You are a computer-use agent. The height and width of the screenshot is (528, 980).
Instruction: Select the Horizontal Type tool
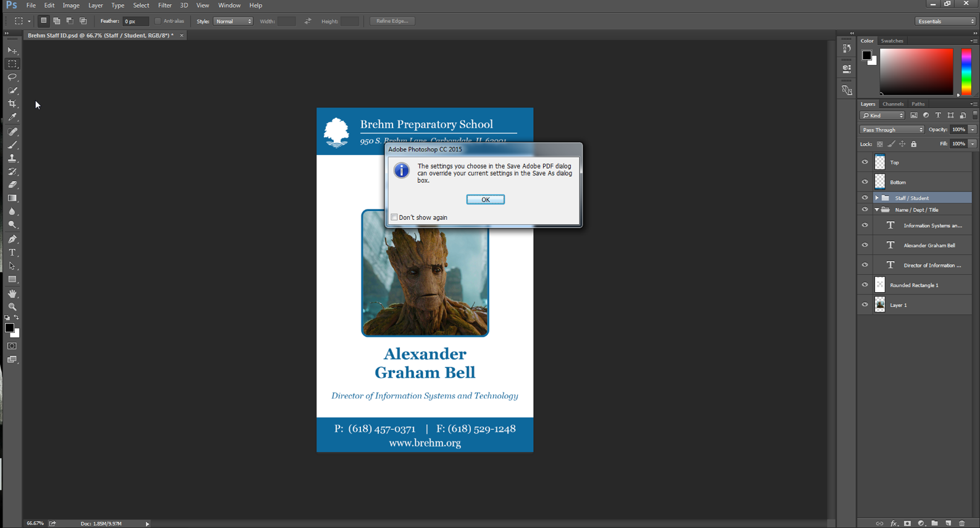(x=12, y=253)
